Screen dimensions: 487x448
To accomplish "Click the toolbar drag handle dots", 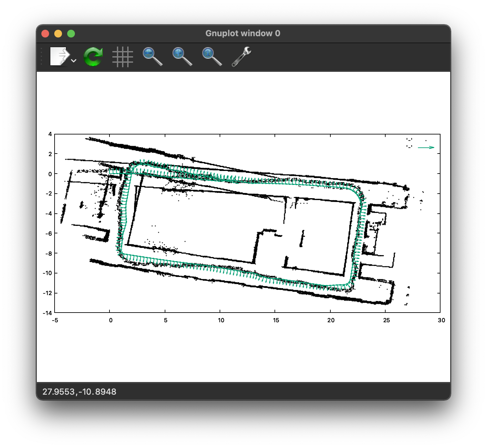I will (x=41, y=57).
